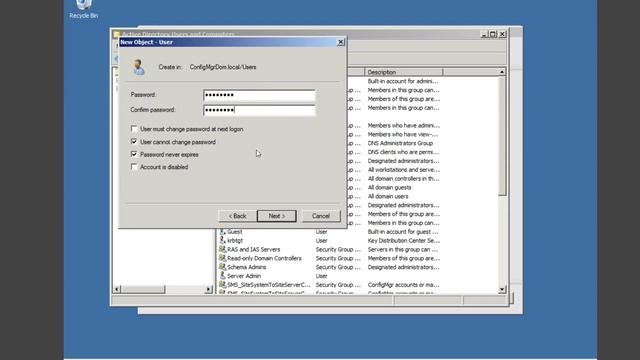Click 'All domain guests' description
640x360 pixels.
pyautogui.click(x=389, y=188)
